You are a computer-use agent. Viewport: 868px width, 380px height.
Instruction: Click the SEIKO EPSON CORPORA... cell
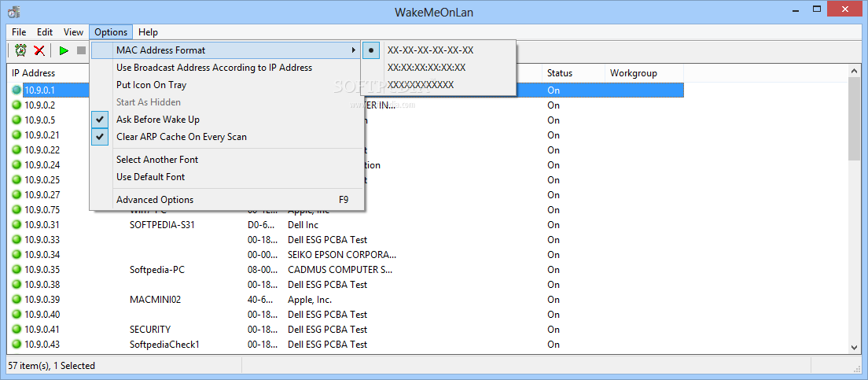(x=342, y=255)
